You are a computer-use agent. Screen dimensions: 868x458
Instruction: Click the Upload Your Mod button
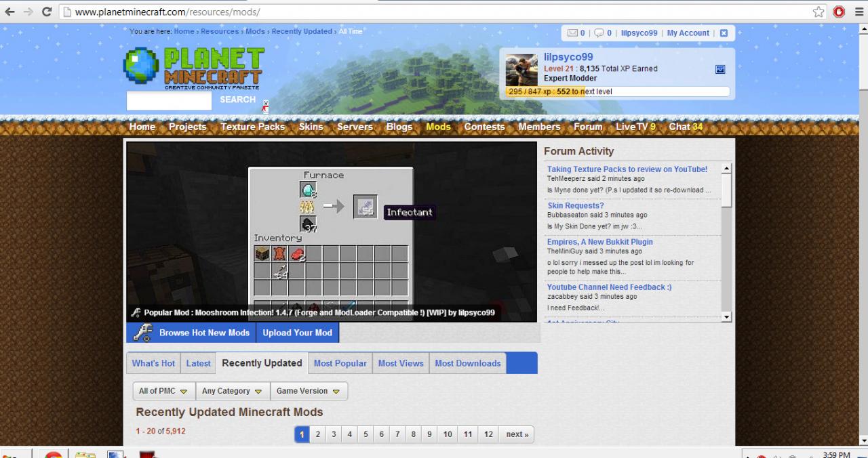[x=297, y=332]
